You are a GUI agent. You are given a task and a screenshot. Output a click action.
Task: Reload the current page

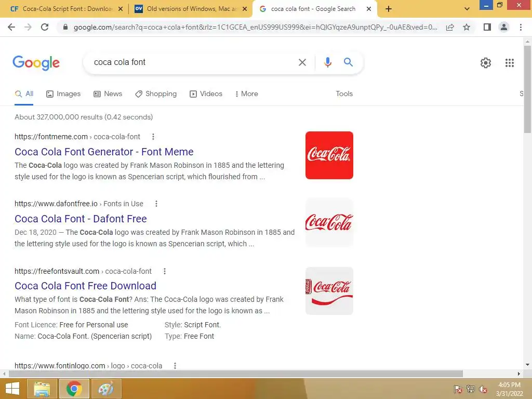pos(45,27)
